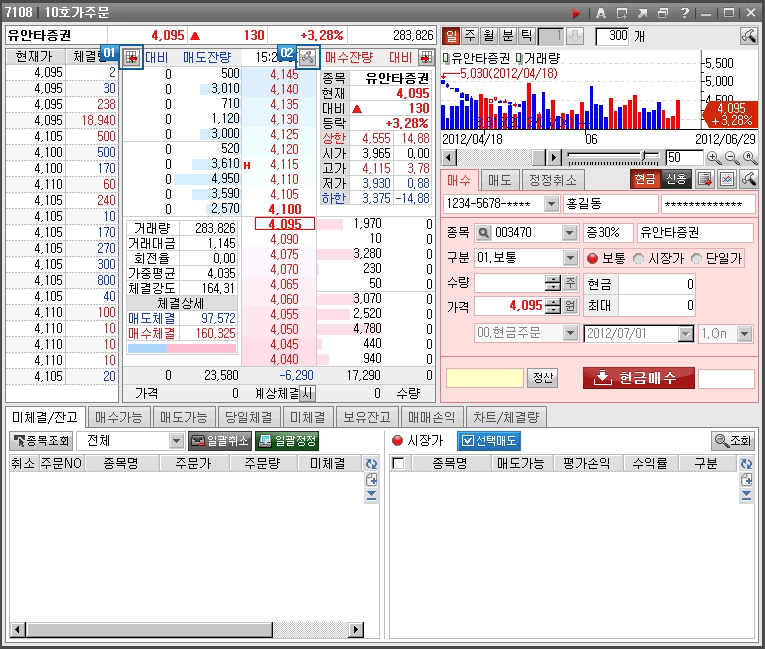This screenshot has width=765, height=649.
Task: Toggle the red 시장가 radio in holdings panel
Action: click(398, 441)
